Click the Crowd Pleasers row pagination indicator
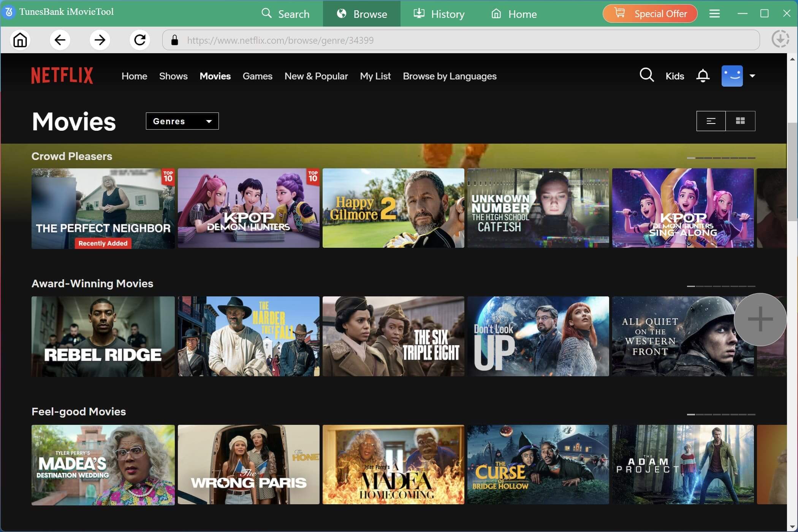 pos(721,157)
